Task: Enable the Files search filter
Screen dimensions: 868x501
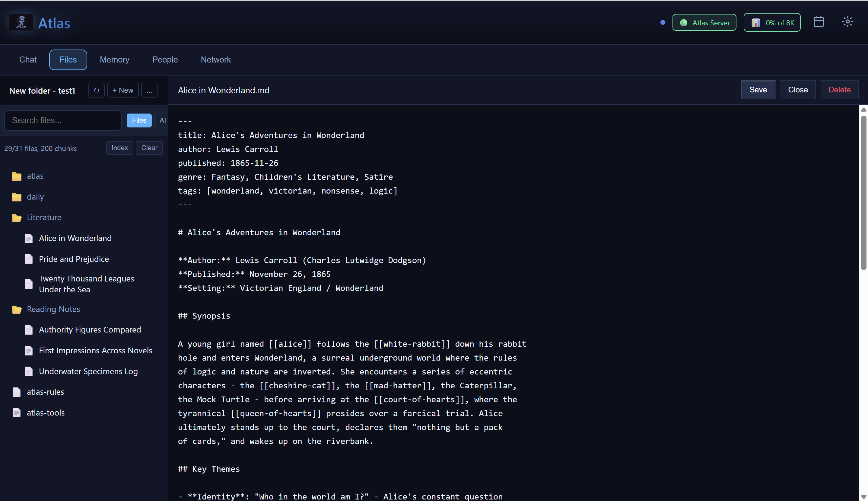Action: [x=139, y=120]
